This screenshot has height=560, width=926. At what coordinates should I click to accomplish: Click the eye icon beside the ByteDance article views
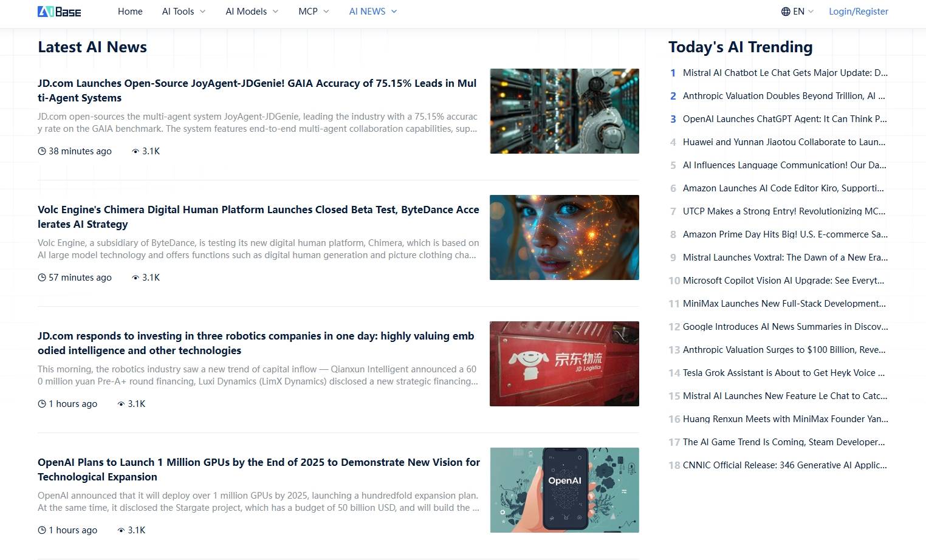coord(135,277)
